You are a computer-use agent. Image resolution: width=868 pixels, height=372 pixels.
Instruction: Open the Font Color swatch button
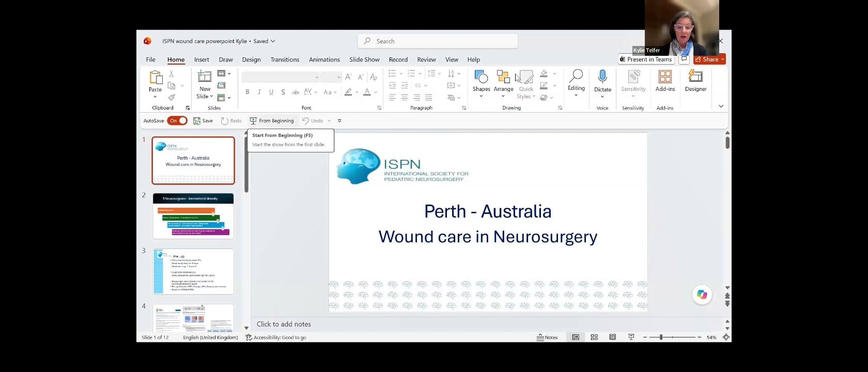coord(367,92)
